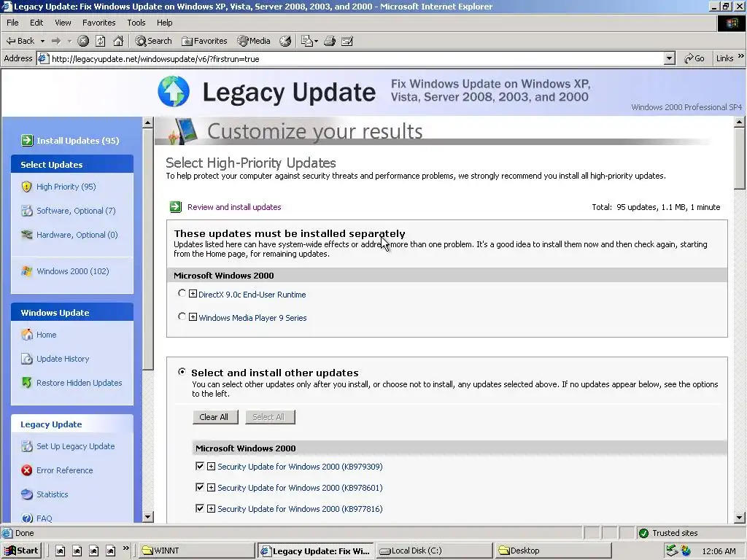Click the Clear All button

click(215, 416)
